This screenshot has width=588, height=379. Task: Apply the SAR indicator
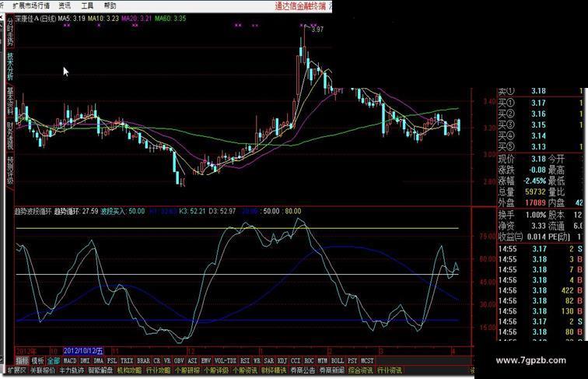(269, 360)
